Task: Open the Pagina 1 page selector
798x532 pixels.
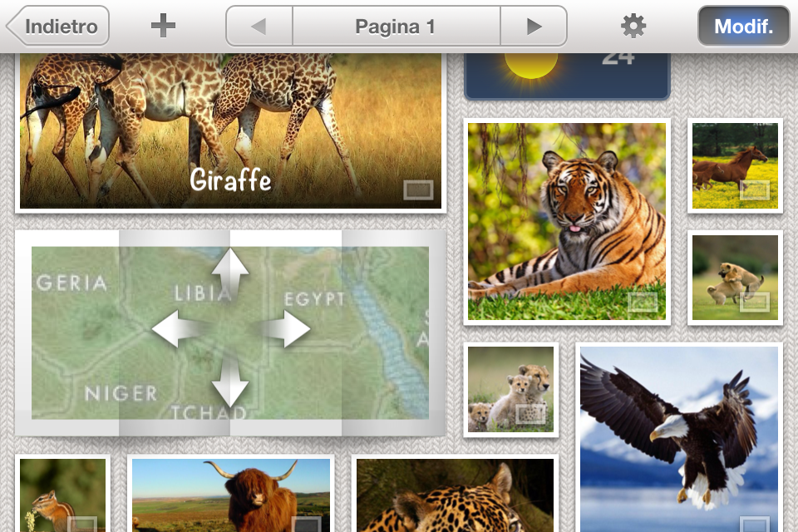Action: (x=396, y=27)
